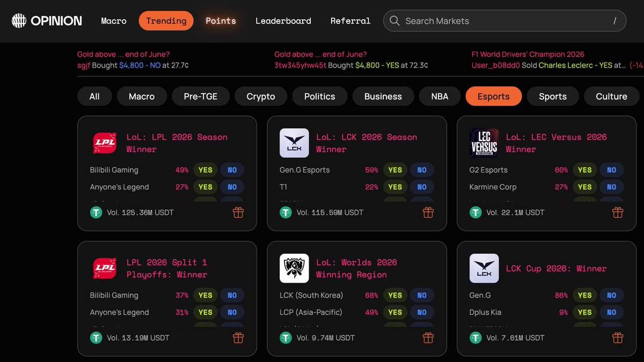This screenshot has width=644, height=362.
Task: Open the LEC Versus 2026 logo
Action: point(484,143)
